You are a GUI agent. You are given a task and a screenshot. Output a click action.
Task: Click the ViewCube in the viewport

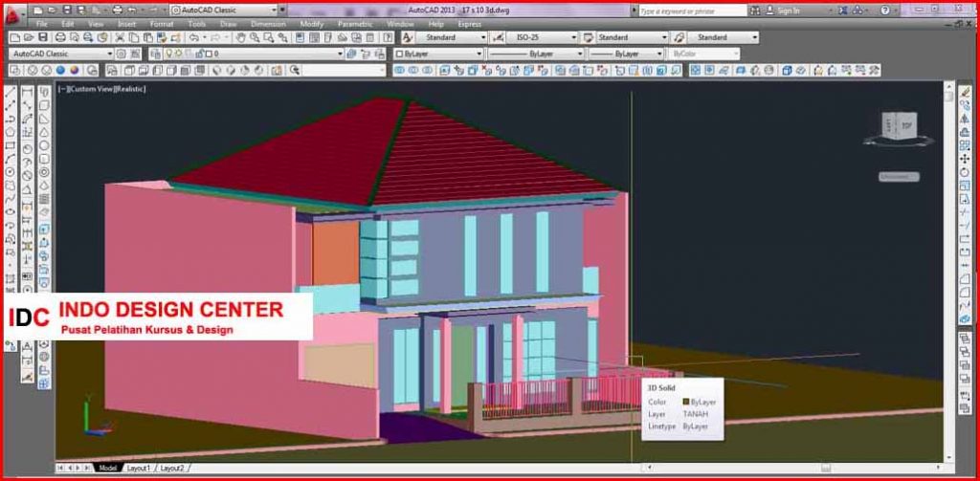tap(900, 127)
